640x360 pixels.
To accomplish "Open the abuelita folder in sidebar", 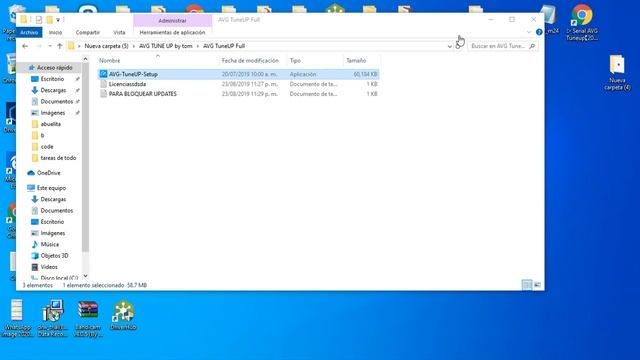I will (x=51, y=124).
